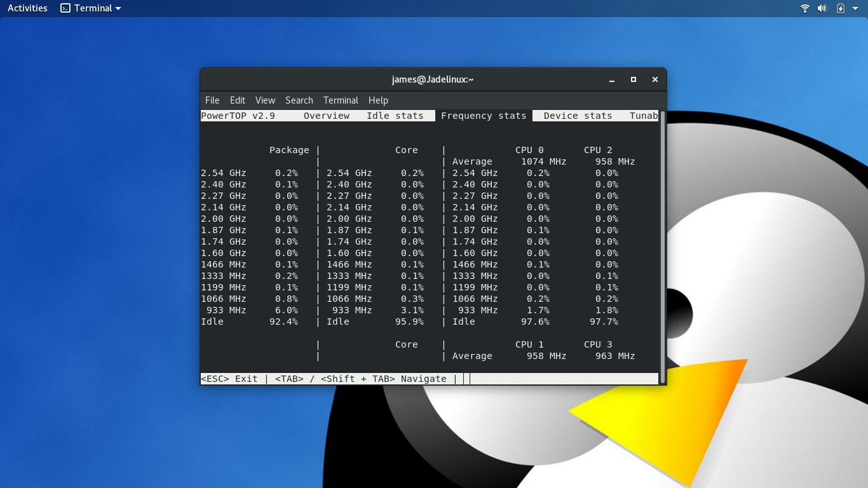
Task: Close the terminal window
Action: tap(654, 79)
